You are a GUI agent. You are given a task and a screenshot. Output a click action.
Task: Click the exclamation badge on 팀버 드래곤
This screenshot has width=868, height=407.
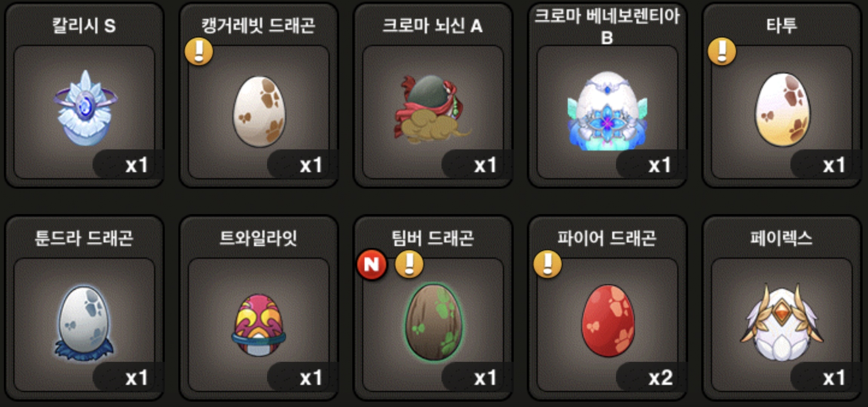[x=409, y=264]
